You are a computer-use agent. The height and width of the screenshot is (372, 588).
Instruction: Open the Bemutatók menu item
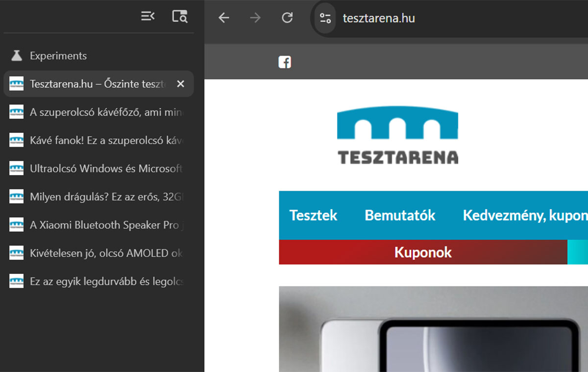tap(400, 216)
